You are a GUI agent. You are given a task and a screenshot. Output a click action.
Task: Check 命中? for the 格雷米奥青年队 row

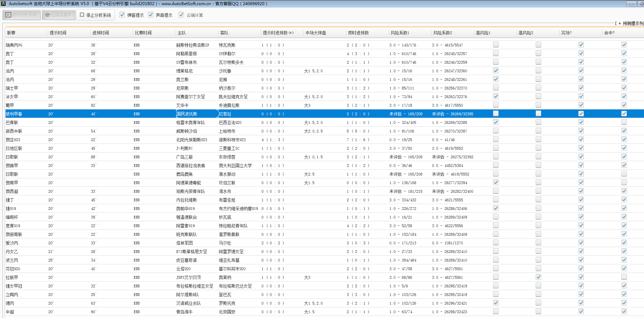pyautogui.click(x=624, y=122)
